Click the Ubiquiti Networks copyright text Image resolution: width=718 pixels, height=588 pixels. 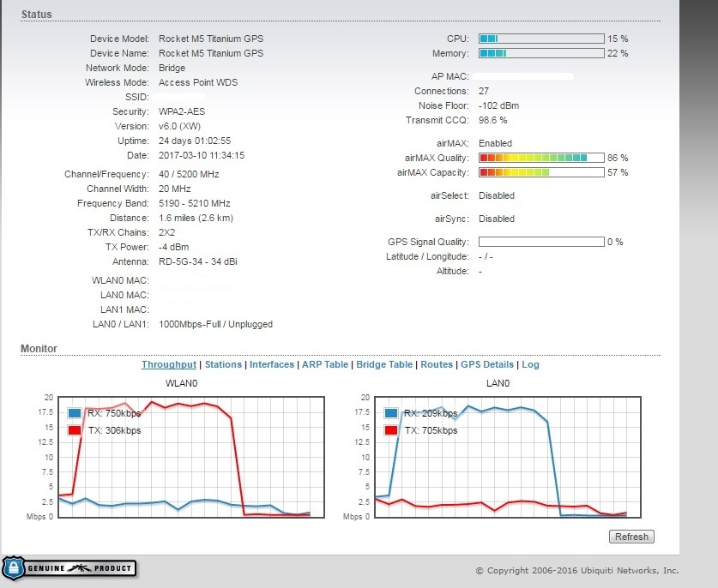[x=577, y=571]
